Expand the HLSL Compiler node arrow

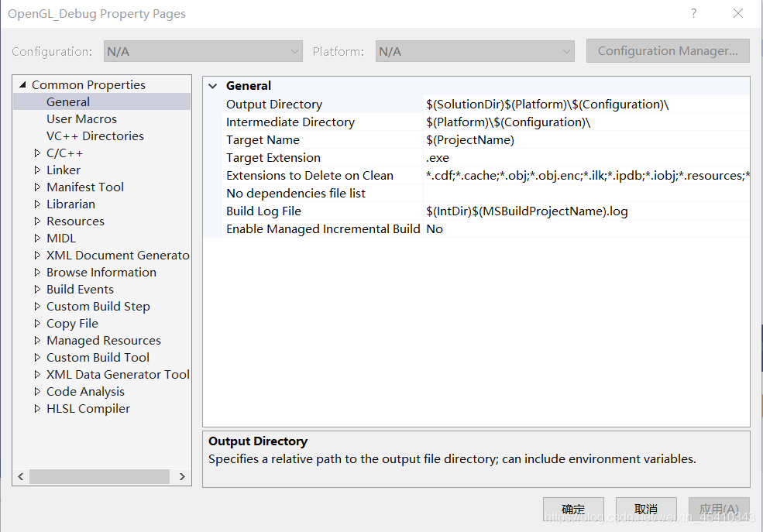click(x=37, y=408)
